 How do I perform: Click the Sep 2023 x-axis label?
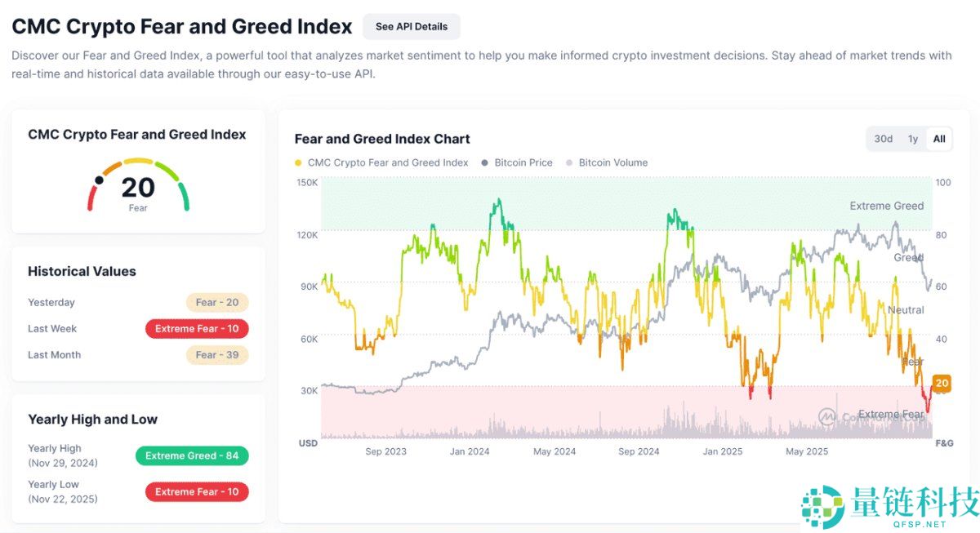(x=385, y=451)
